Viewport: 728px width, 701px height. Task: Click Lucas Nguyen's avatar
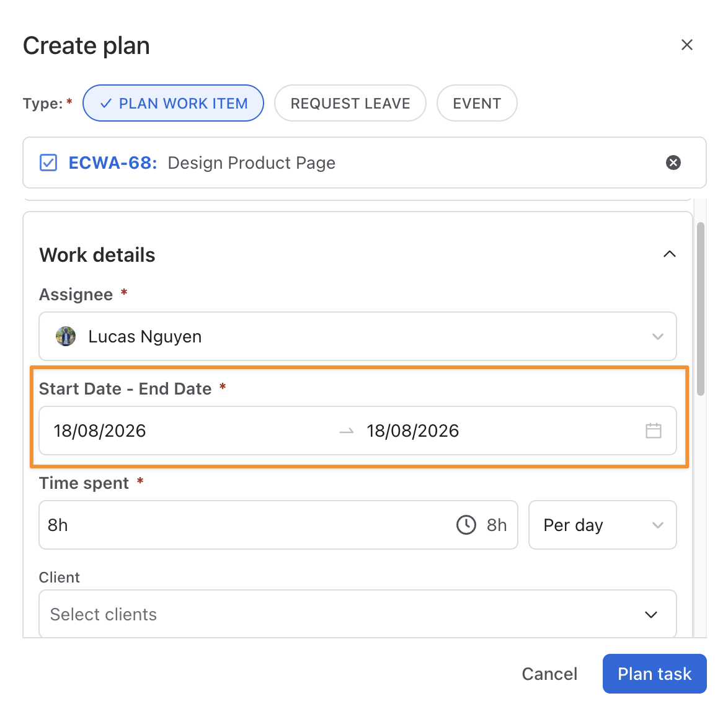(x=66, y=336)
